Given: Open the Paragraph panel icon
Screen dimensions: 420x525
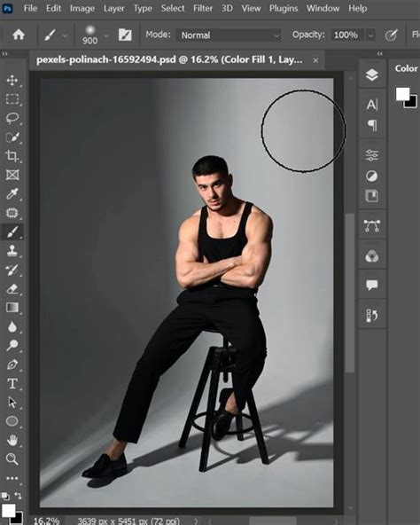Looking at the screenshot, I should coord(372,125).
